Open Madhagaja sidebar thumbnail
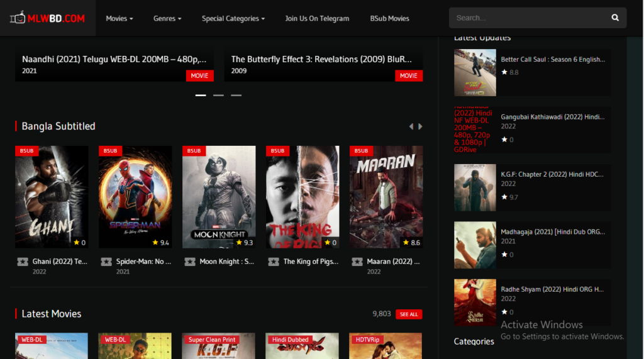644x359 pixels. click(x=475, y=245)
